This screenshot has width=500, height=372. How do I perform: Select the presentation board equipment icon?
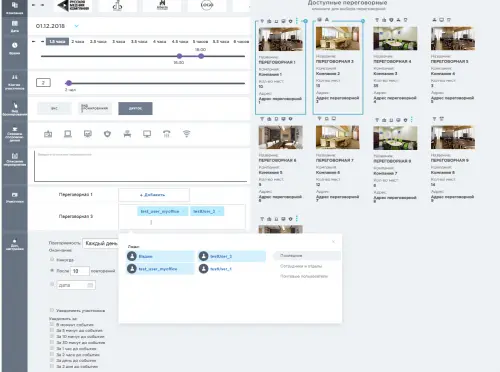coord(88,134)
